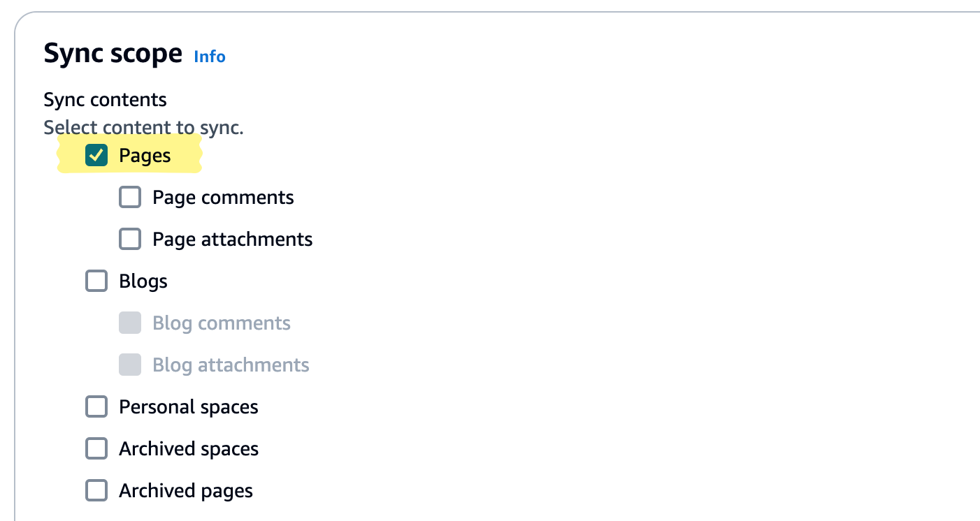Click the greyed-out Blog comments checkbox
The height and width of the screenshot is (521, 980).
coord(130,323)
